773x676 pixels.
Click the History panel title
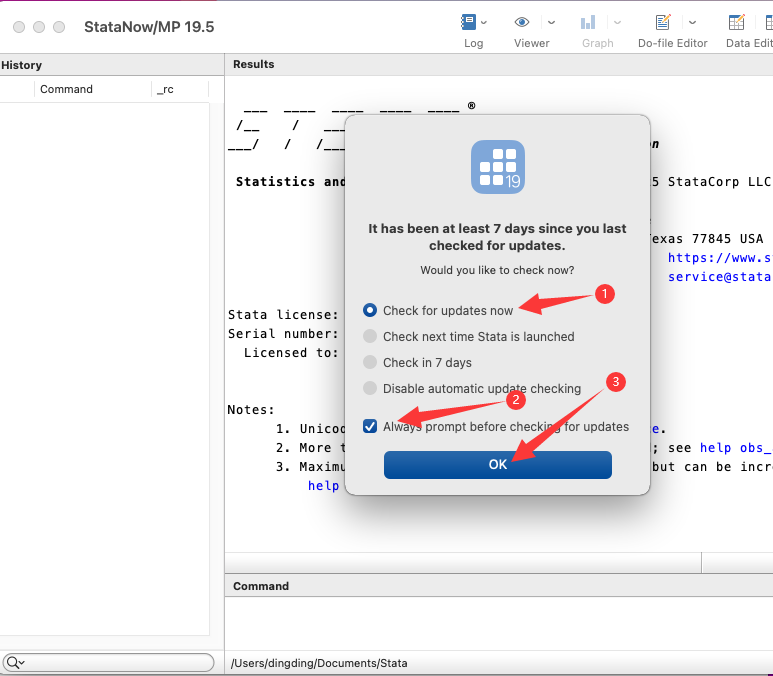click(22, 65)
